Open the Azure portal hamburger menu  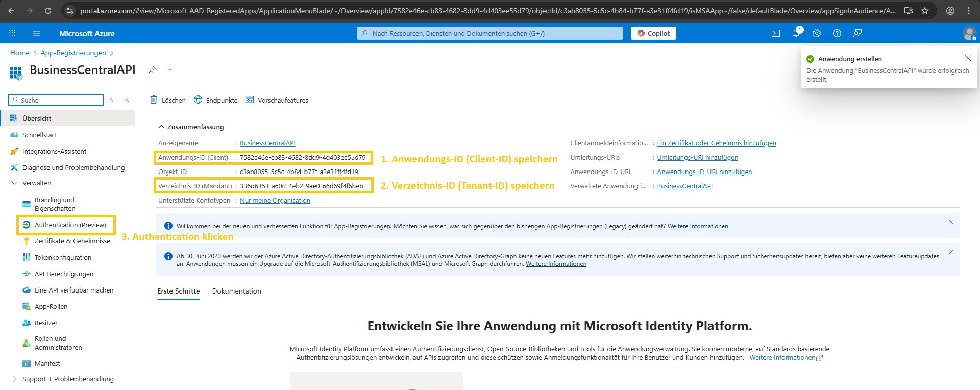click(37, 33)
